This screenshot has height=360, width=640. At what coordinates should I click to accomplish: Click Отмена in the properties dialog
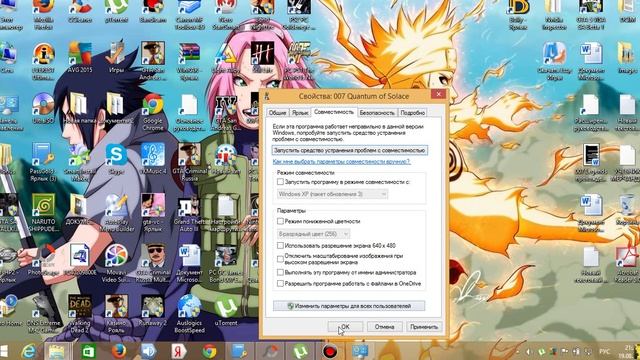coord(384,327)
